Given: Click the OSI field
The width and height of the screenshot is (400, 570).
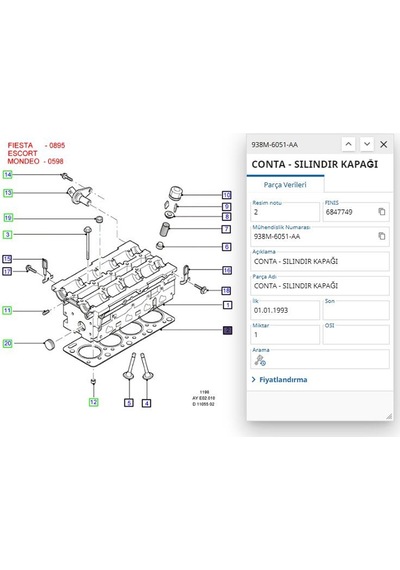Looking at the screenshot, I should click(x=356, y=334).
